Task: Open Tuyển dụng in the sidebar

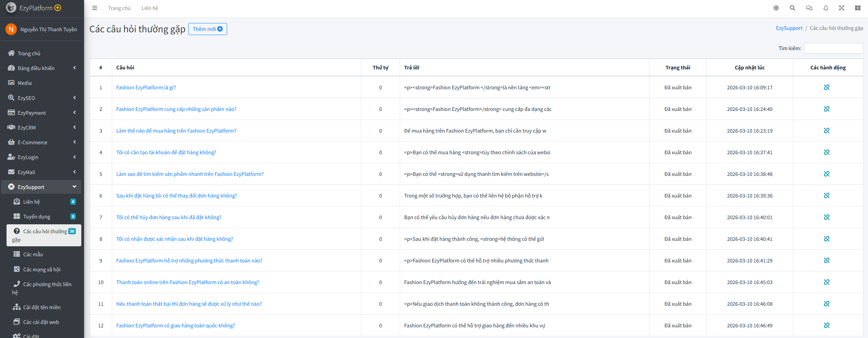Action: (x=37, y=217)
